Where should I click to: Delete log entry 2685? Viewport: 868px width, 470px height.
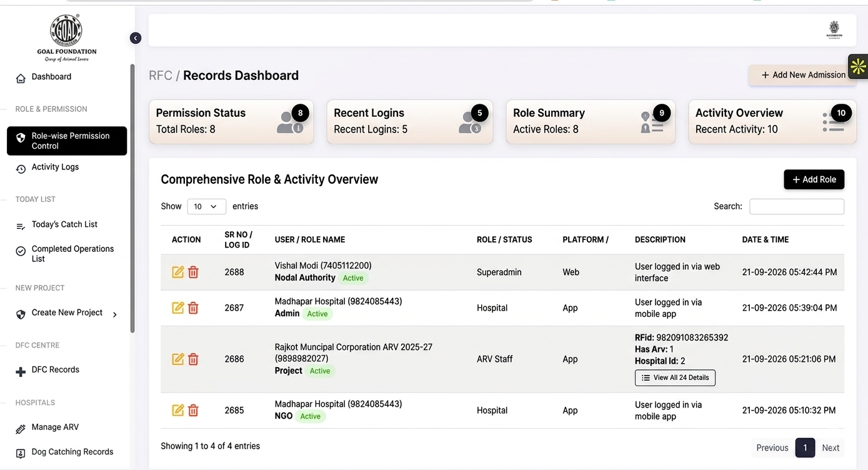coord(193,410)
